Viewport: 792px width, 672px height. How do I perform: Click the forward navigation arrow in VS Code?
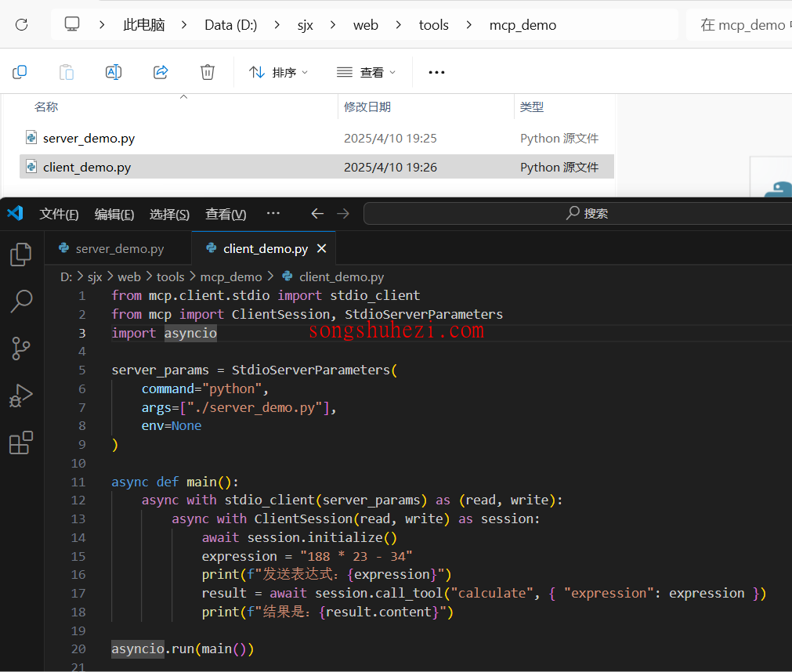click(343, 214)
